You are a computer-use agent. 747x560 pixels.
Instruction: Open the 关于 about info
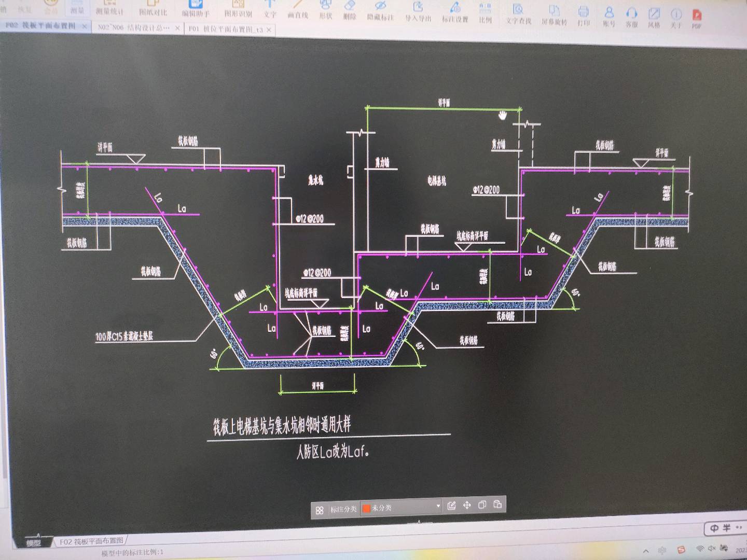click(675, 19)
